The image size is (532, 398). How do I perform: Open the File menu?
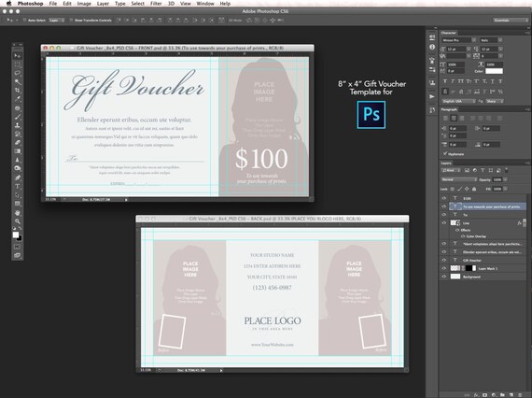point(53,4)
